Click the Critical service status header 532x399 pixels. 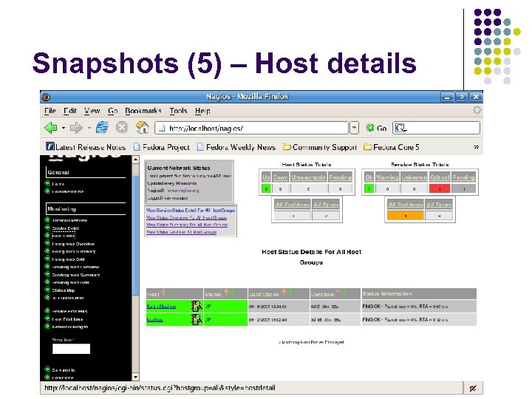pyautogui.click(x=440, y=177)
